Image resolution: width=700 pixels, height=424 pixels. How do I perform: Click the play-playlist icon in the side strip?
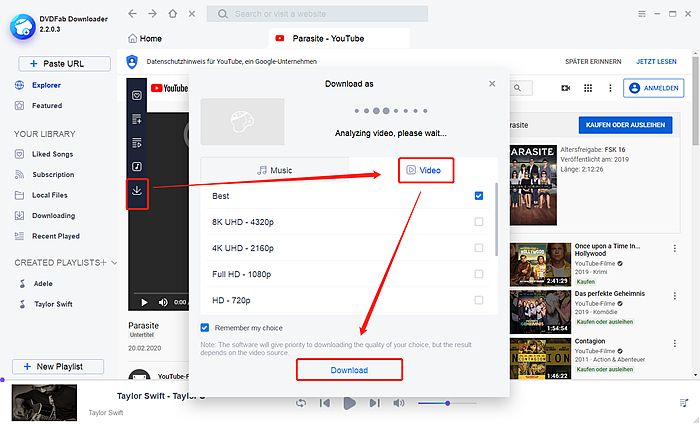(x=137, y=143)
